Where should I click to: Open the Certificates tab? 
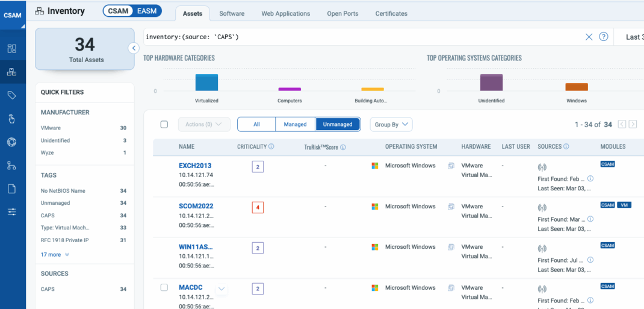pos(391,14)
